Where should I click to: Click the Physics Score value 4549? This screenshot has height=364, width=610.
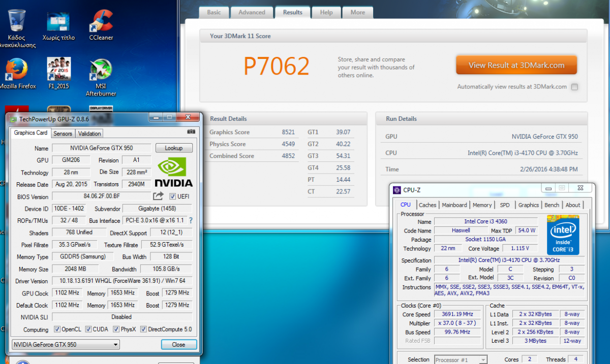288,144
